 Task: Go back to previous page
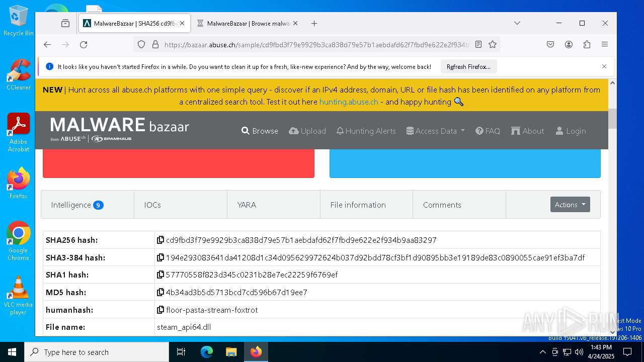click(x=47, y=44)
